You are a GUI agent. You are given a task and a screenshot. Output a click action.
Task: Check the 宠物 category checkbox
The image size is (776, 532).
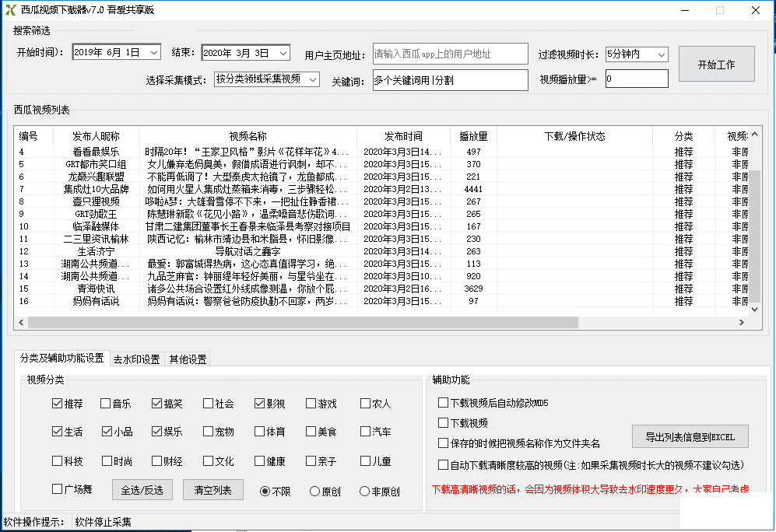pos(209,432)
